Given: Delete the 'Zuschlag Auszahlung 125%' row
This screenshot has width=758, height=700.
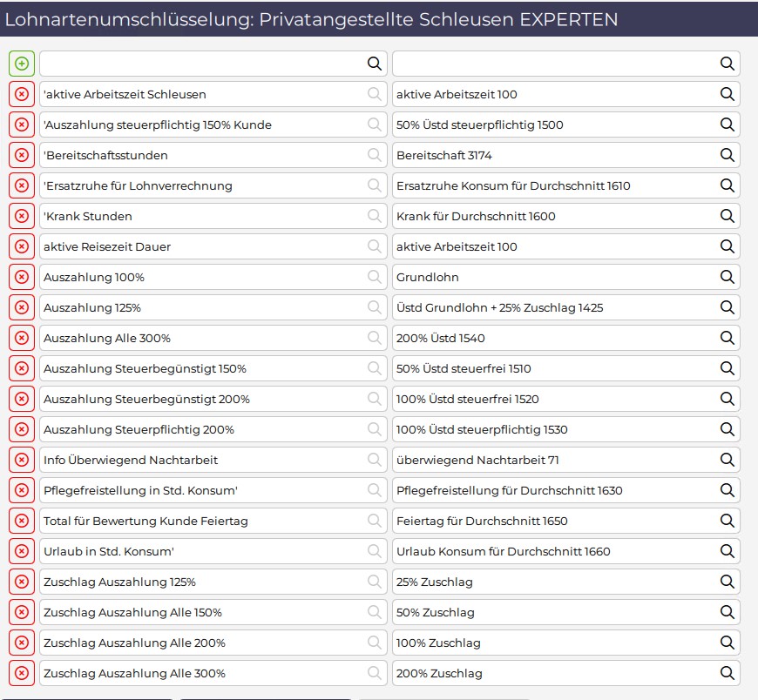Looking at the screenshot, I should [x=22, y=582].
